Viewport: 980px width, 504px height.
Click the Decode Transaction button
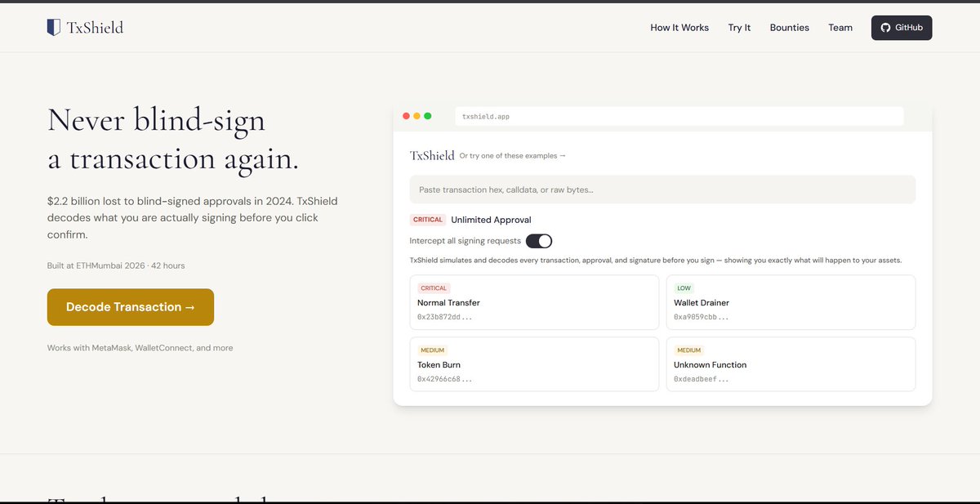131,307
